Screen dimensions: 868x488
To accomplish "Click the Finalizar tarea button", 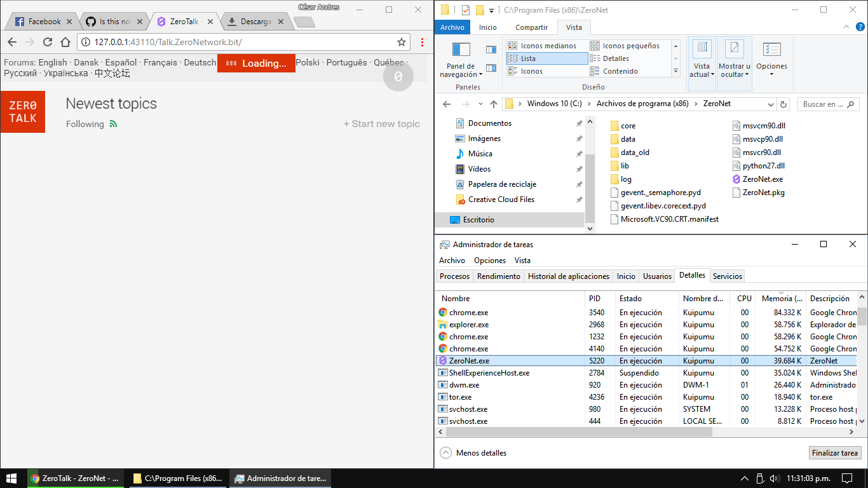I will click(834, 452).
